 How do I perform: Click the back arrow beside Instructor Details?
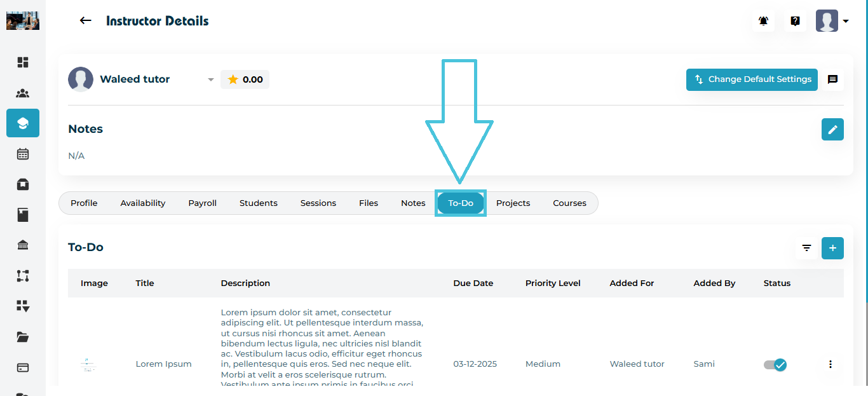[85, 21]
